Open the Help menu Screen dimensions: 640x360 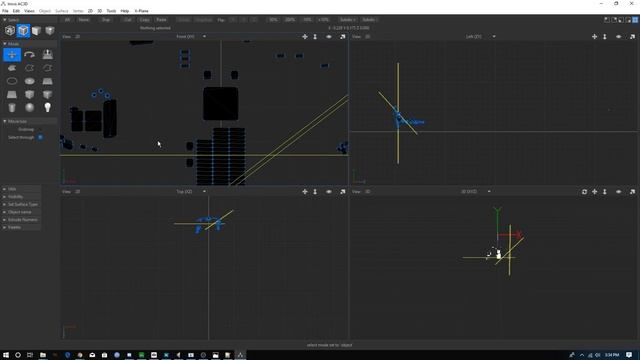tap(124, 11)
